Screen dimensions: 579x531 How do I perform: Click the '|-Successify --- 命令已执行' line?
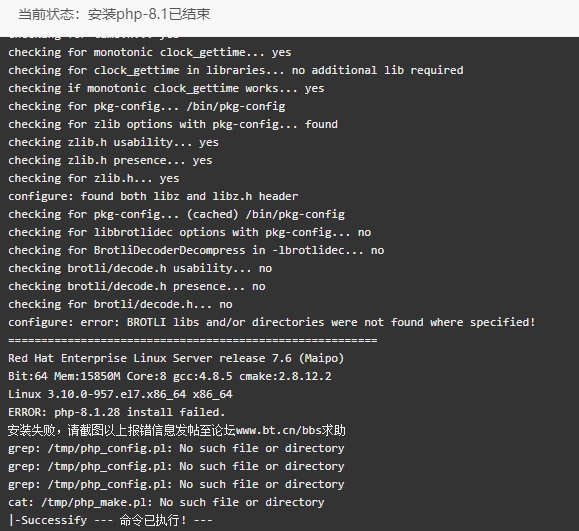tap(110, 520)
